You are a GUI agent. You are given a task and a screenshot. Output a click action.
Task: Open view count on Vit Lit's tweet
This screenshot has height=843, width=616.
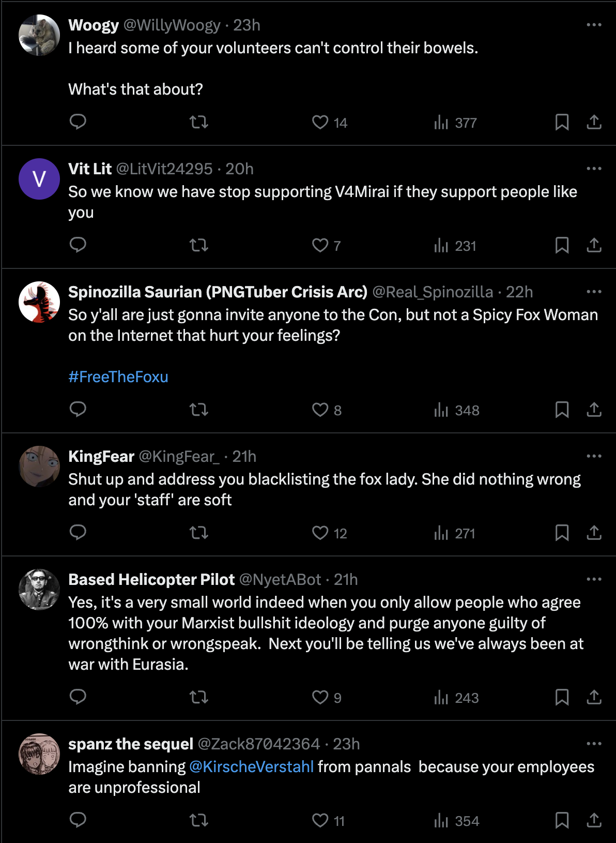pos(455,246)
